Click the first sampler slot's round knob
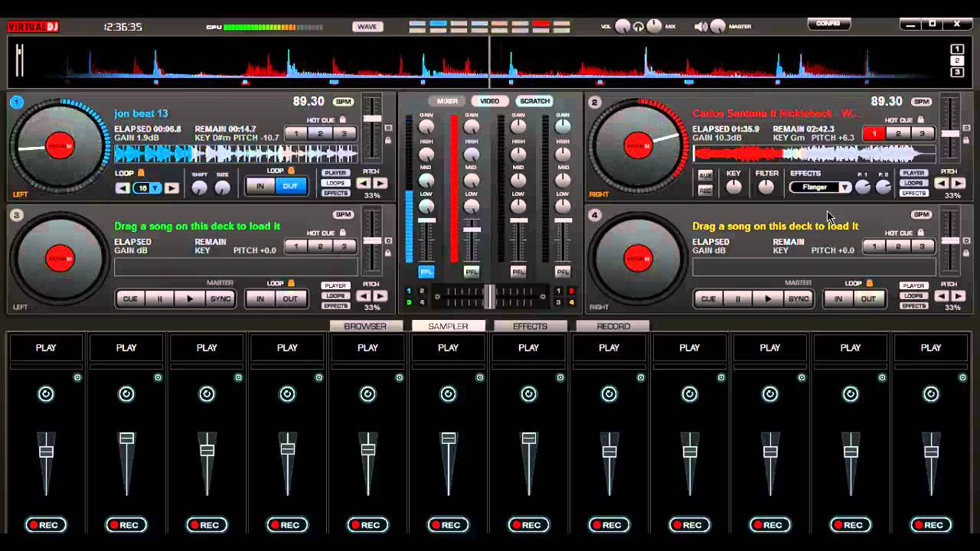 coord(46,394)
